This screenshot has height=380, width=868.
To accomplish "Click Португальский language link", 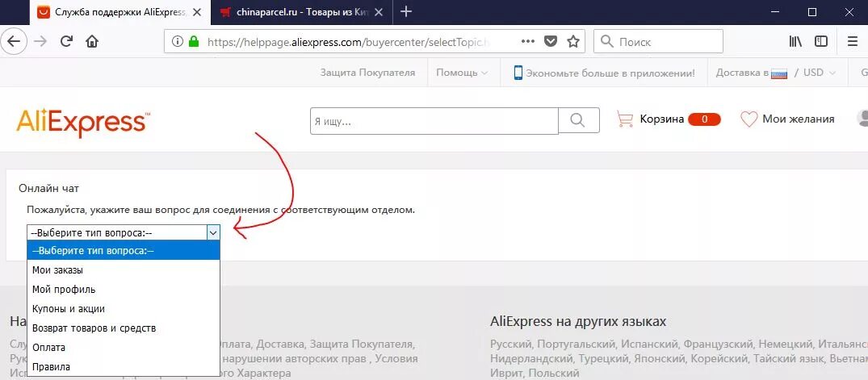I will (577, 344).
